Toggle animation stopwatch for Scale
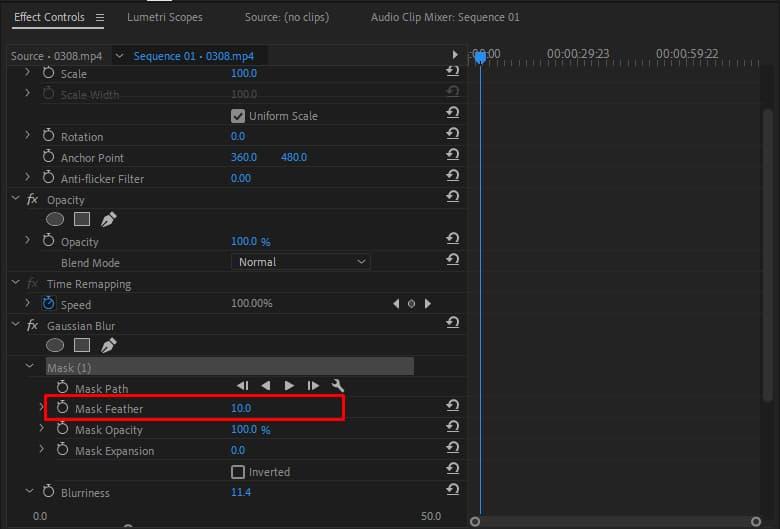Screen dimensions: 780x529 pos(48,73)
